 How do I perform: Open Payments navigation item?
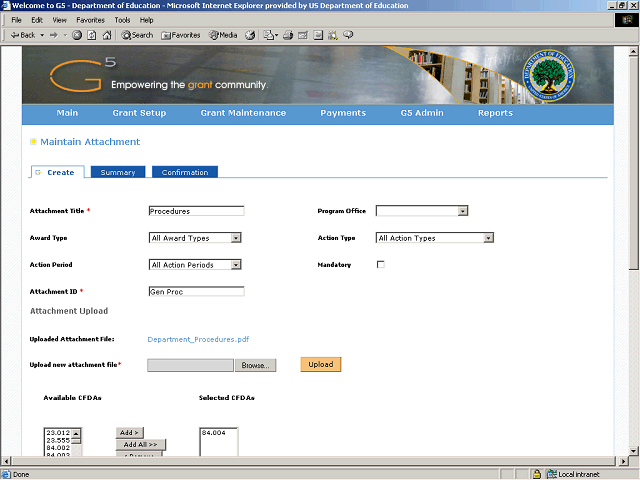pos(343,113)
